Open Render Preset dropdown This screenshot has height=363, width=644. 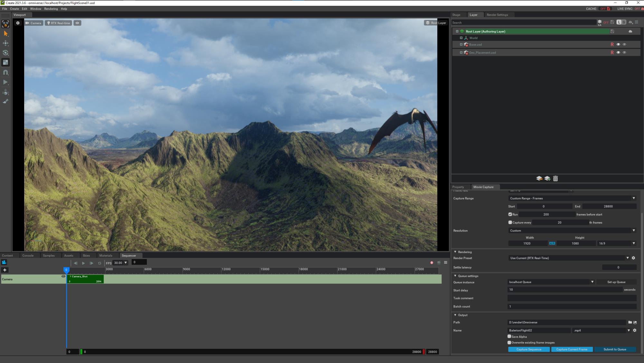(x=569, y=258)
